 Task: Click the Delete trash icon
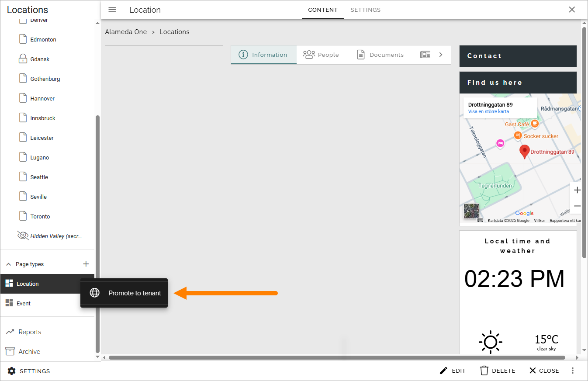[x=484, y=371]
